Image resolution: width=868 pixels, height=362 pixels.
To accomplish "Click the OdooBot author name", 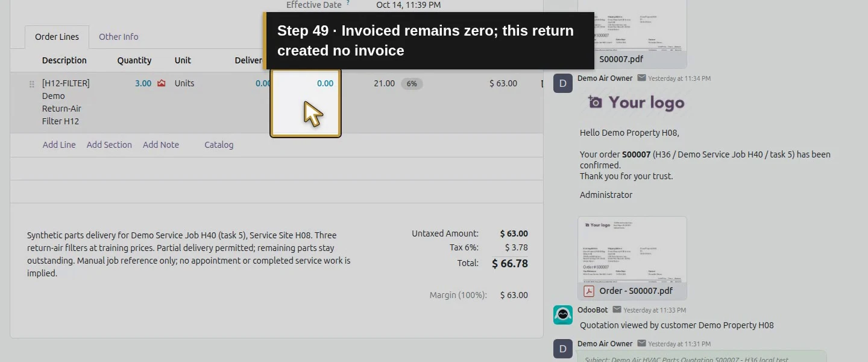I will point(593,310).
